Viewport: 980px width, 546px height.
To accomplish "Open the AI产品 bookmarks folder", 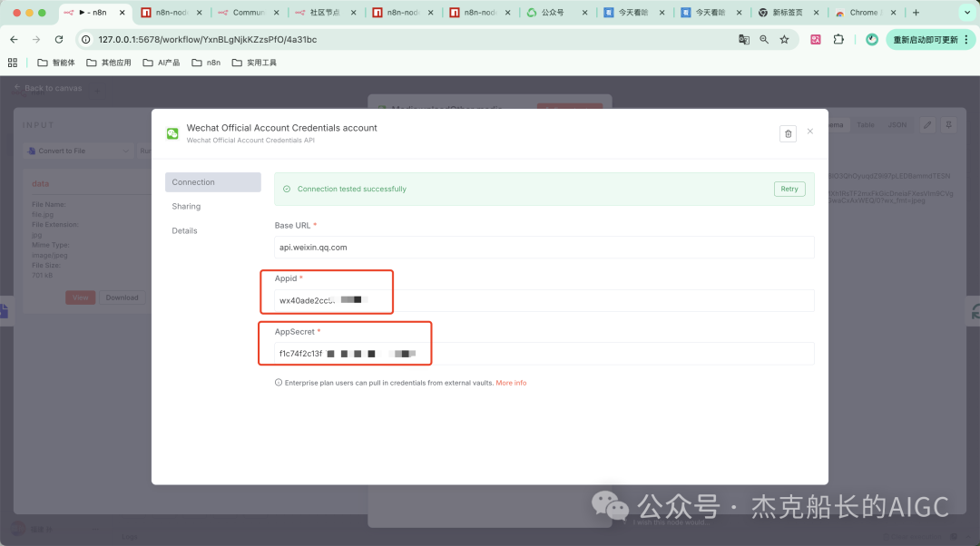I will (x=162, y=63).
